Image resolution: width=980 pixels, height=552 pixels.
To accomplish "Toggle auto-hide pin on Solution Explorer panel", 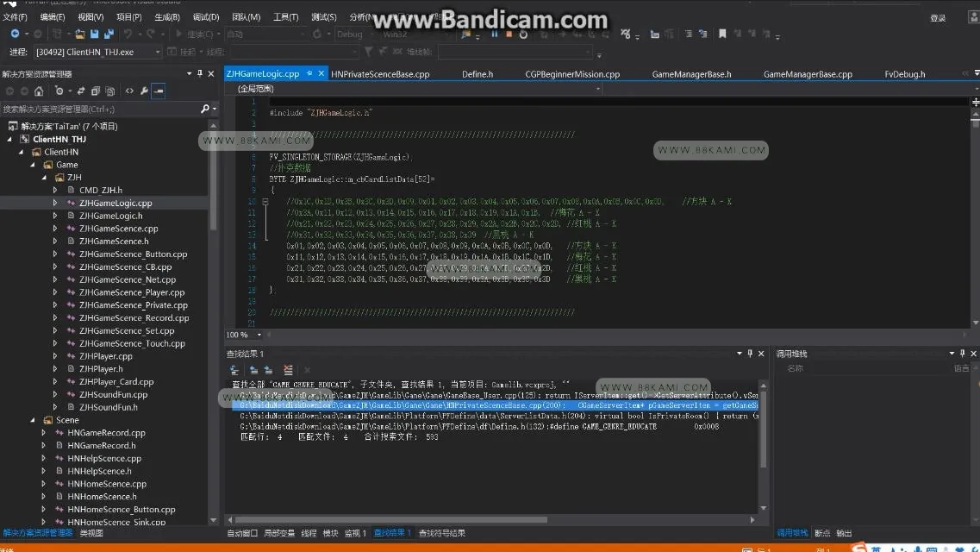I will tap(200, 74).
